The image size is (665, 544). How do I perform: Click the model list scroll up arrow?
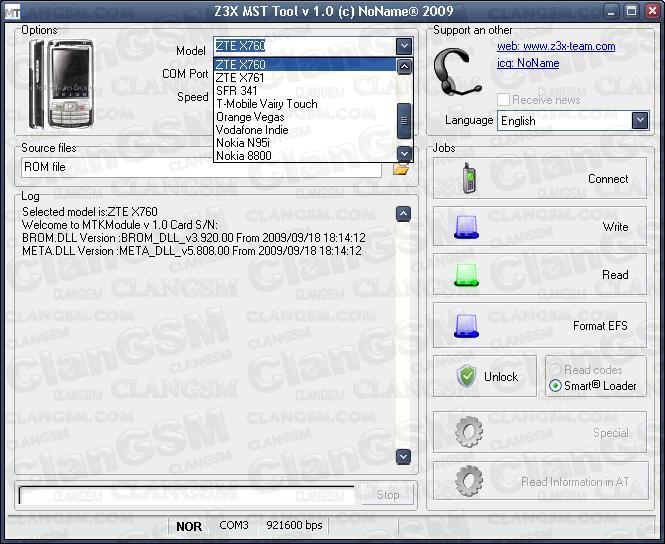pyautogui.click(x=404, y=67)
